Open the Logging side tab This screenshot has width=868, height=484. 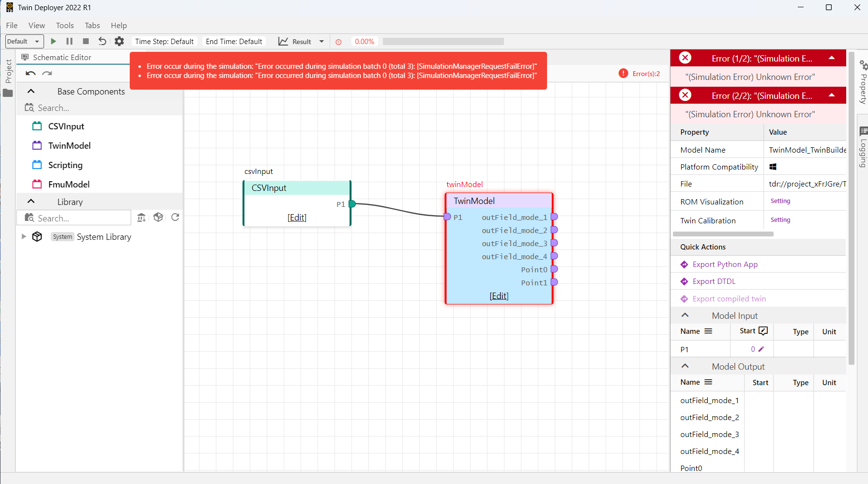tap(863, 147)
